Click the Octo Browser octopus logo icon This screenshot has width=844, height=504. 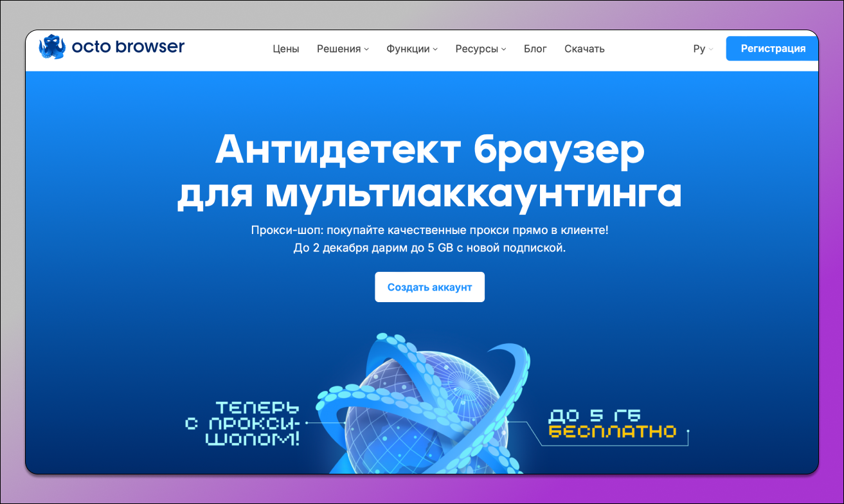click(x=51, y=46)
